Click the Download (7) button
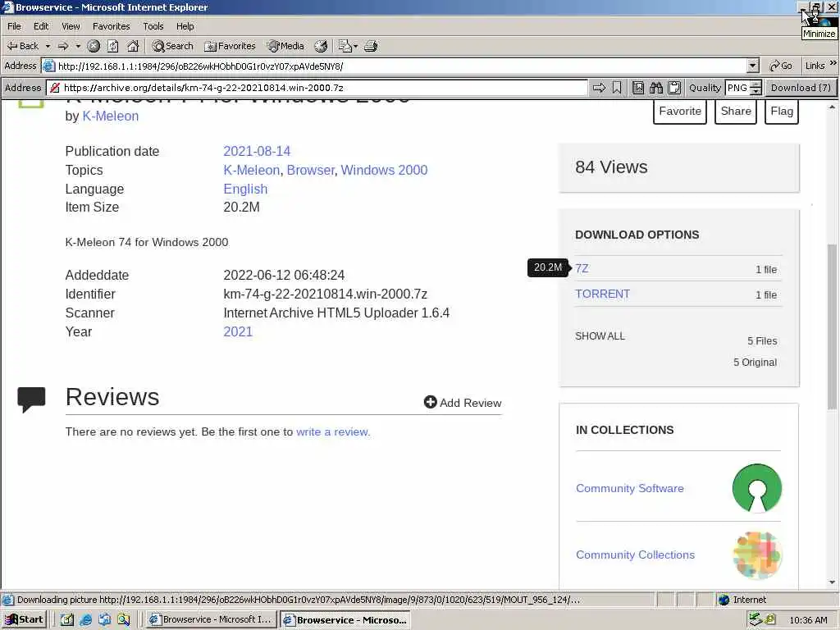 (x=801, y=87)
